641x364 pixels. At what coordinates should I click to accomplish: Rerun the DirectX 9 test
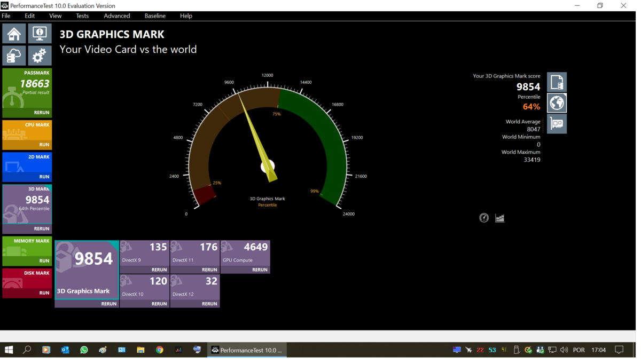tap(159, 270)
